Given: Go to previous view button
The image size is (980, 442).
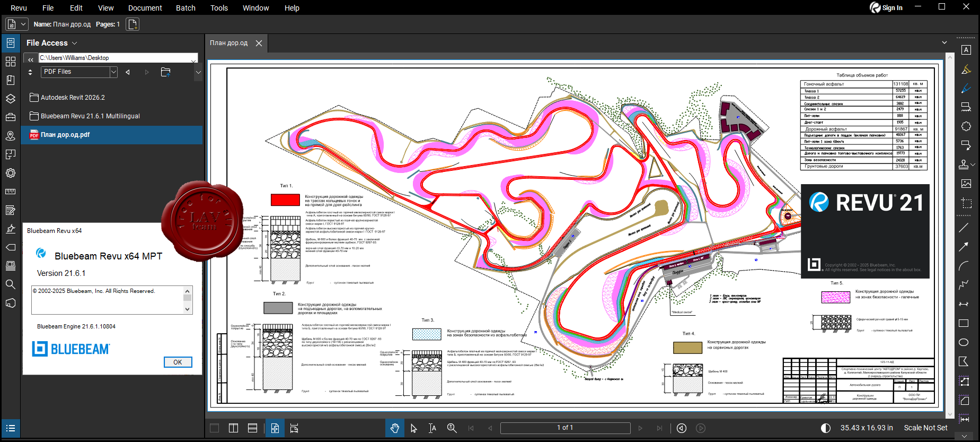Looking at the screenshot, I should click(x=682, y=428).
